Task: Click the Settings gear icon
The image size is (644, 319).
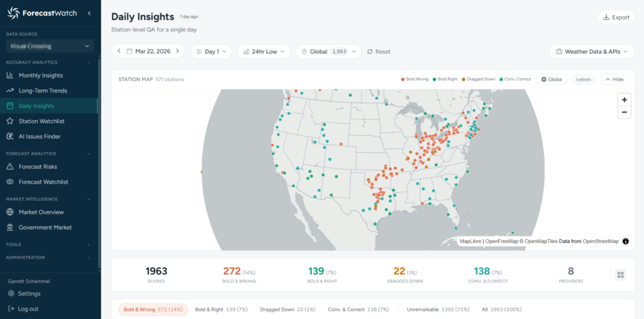Action: (x=11, y=294)
